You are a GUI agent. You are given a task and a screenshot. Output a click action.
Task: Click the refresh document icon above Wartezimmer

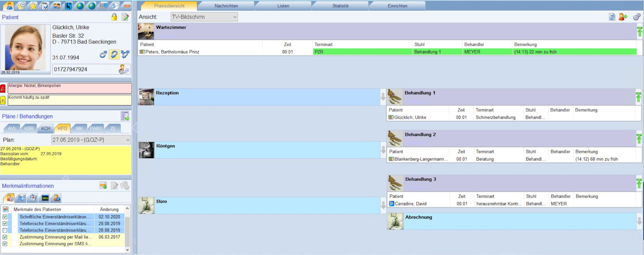[612, 17]
